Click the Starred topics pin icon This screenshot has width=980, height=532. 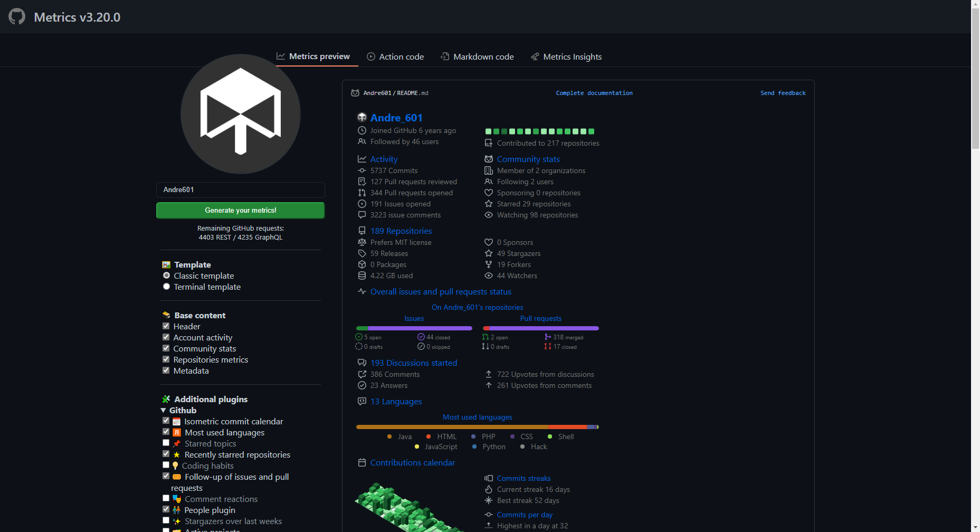pyautogui.click(x=177, y=444)
